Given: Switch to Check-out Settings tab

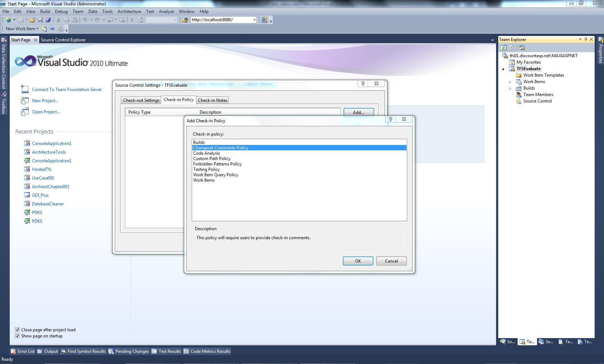Looking at the screenshot, I should [x=141, y=100].
